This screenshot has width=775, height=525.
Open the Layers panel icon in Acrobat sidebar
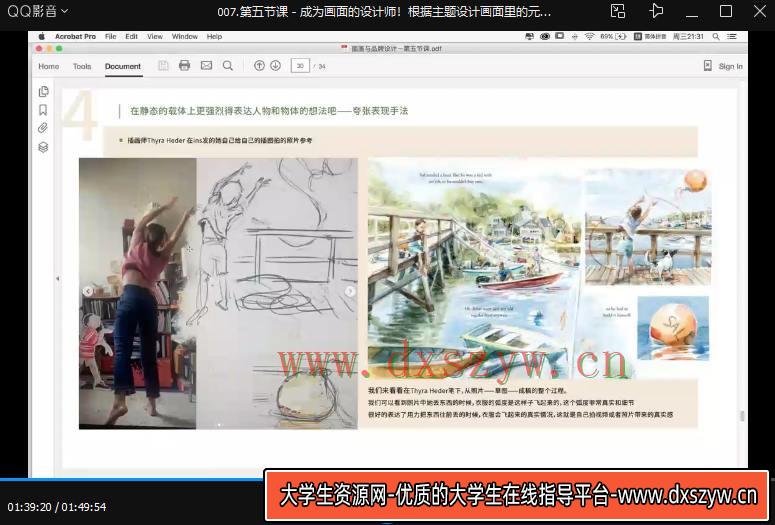pyautogui.click(x=43, y=147)
